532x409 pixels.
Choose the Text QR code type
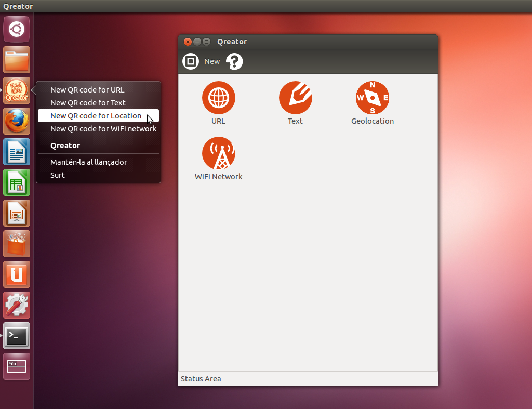point(295,103)
